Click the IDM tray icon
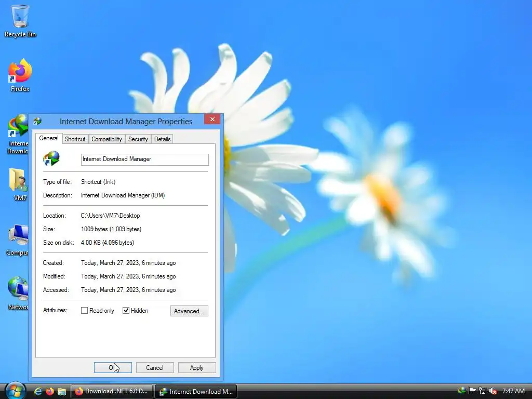Image resolution: width=532 pixels, height=399 pixels. 461,391
